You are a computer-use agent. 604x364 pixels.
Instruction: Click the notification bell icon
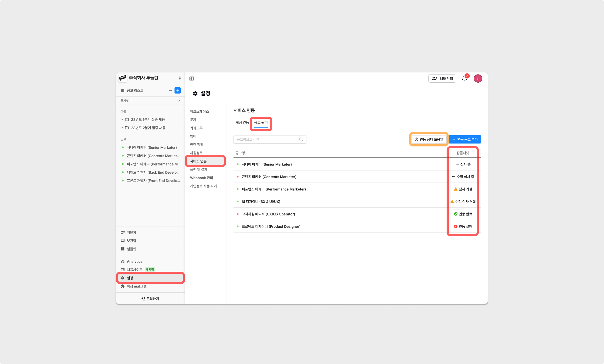[464, 78]
